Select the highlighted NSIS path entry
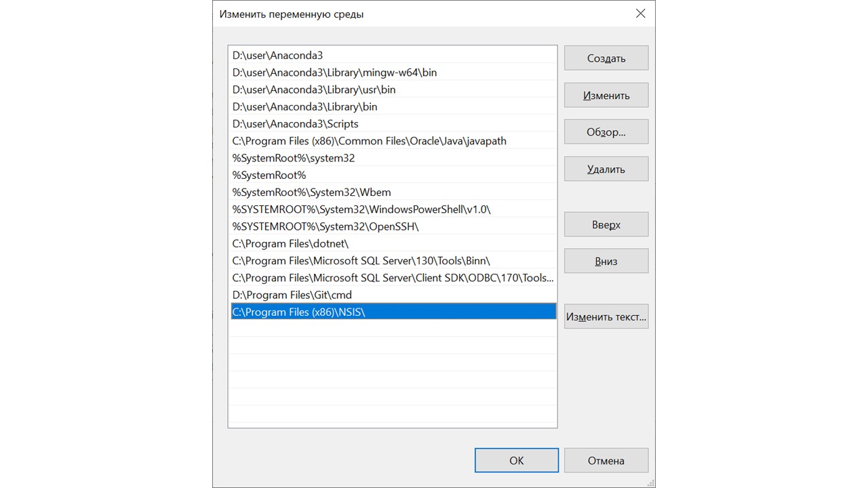 299,312
